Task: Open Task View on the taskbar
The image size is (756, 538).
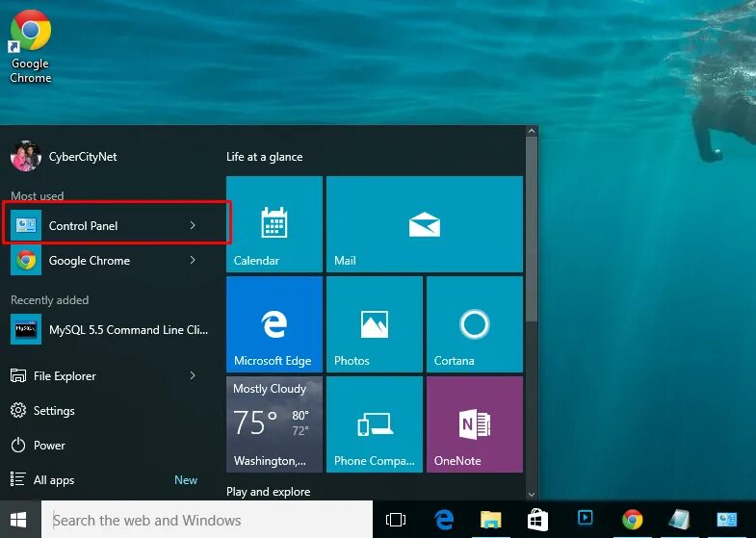Action: [x=396, y=520]
